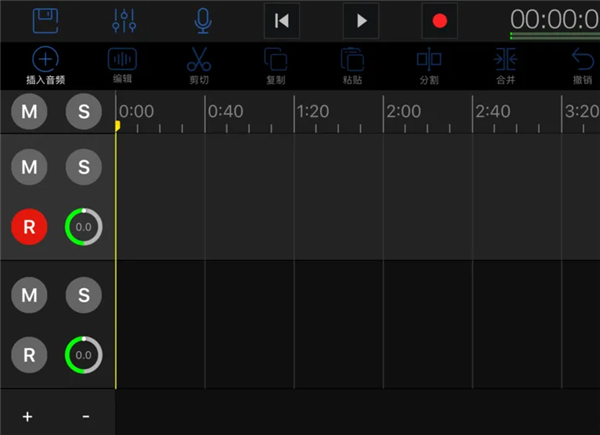This screenshot has width=600, height=435.
Task: Disarm recording on the first track
Action: (29, 227)
